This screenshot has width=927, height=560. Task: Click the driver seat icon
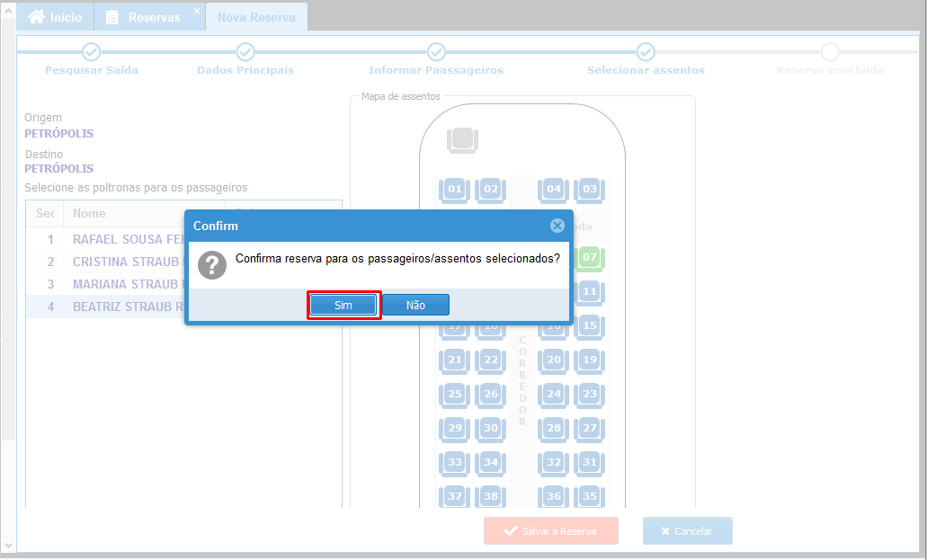[x=462, y=141]
